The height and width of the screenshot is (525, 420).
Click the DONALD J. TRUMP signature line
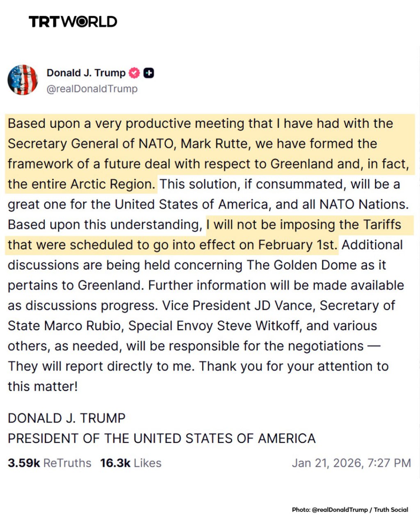click(x=66, y=418)
